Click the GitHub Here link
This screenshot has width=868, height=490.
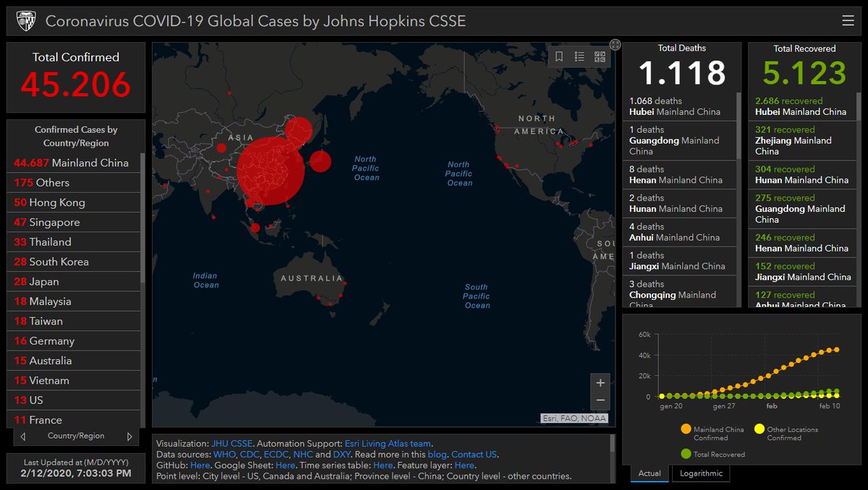tap(200, 464)
